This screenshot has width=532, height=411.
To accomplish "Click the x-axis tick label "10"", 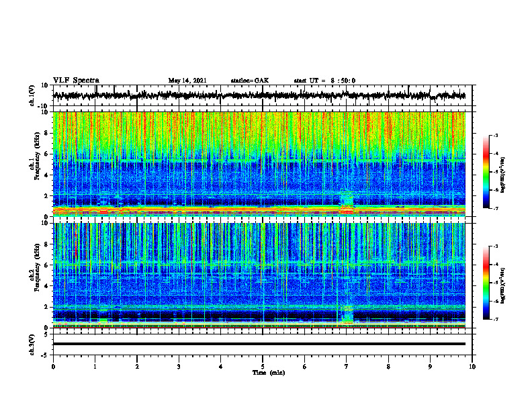I will 472,367.
